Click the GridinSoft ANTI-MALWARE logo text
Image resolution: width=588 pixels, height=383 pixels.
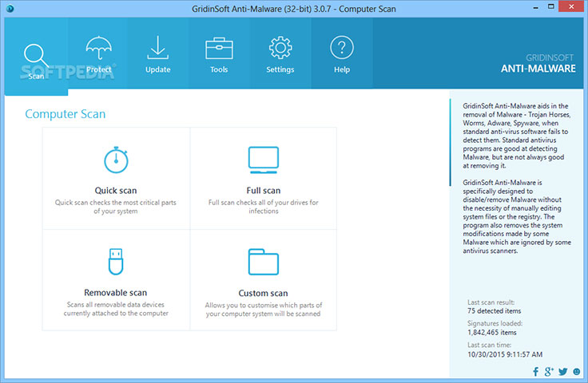coord(538,64)
